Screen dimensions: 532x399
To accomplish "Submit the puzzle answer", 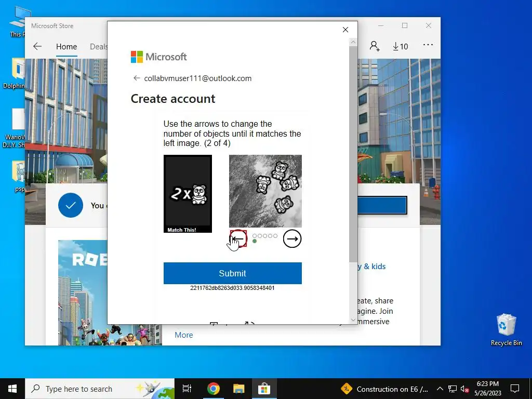I will (232, 273).
